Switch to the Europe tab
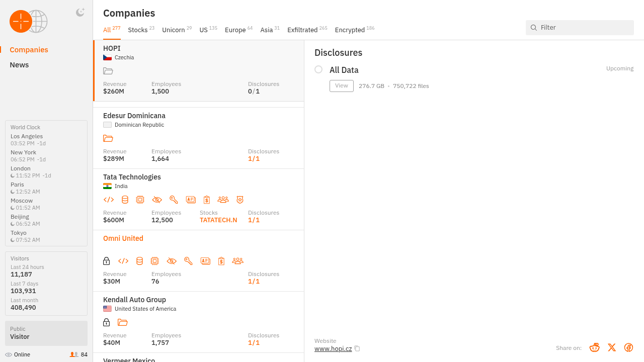Image resolution: width=644 pixels, height=362 pixels. click(239, 30)
